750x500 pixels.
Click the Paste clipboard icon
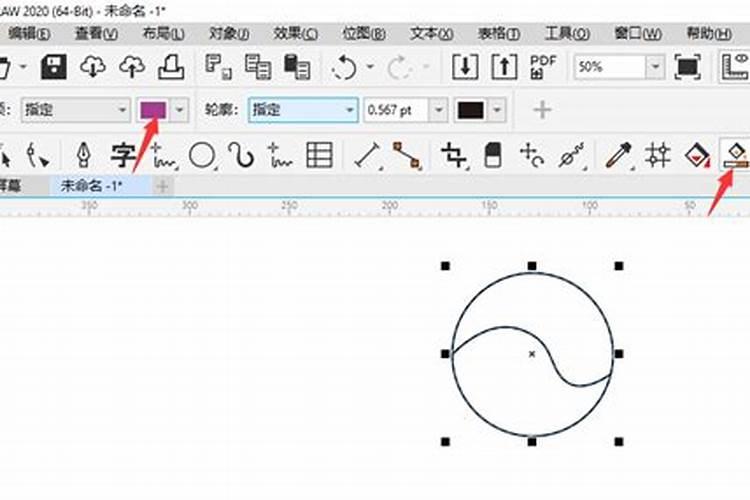[x=297, y=67]
